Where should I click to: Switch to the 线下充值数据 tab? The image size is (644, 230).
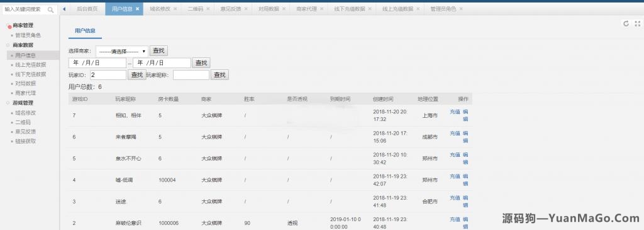(350, 9)
